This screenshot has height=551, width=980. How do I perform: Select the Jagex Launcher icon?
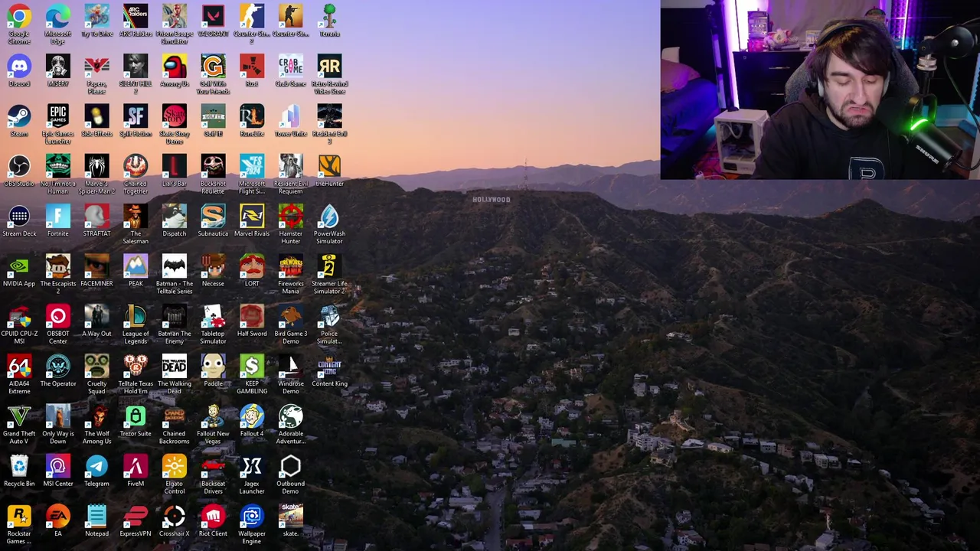coord(252,466)
